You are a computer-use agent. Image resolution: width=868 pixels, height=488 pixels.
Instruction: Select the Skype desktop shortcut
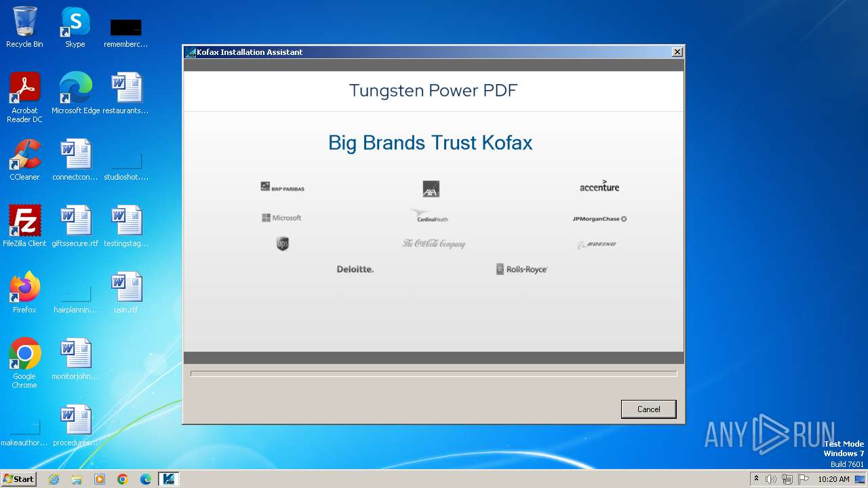(75, 27)
